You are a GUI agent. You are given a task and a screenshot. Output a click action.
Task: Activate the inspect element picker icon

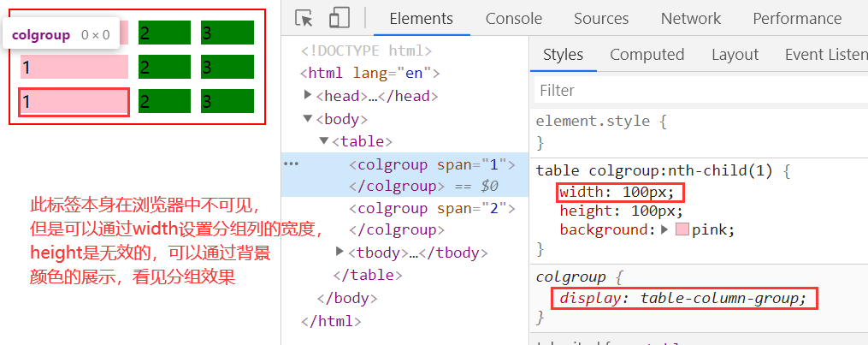pos(304,19)
